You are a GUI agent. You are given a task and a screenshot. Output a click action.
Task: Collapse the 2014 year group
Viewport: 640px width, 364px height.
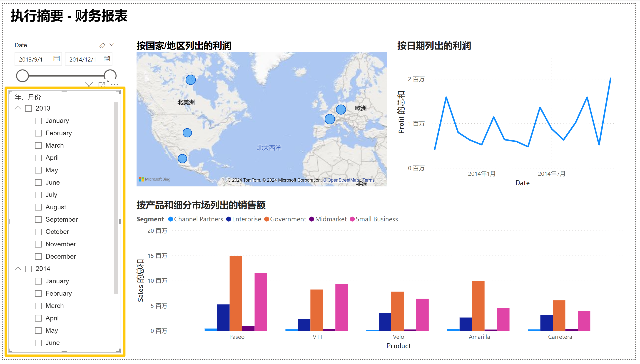18,268
